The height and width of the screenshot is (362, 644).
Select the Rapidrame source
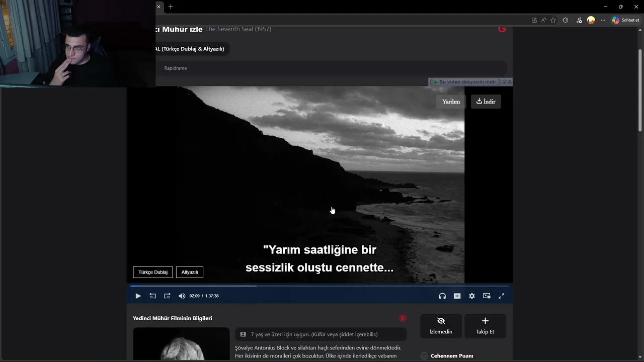click(x=176, y=68)
